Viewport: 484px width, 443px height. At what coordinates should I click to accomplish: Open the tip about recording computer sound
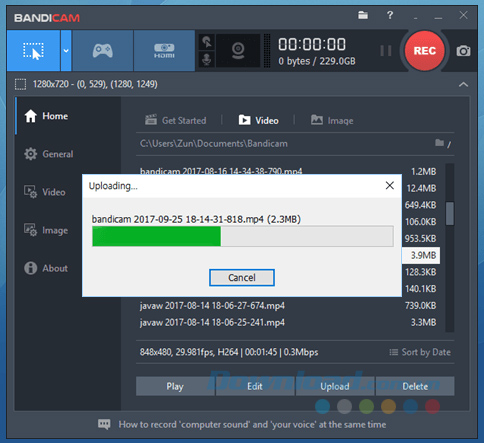[252, 424]
